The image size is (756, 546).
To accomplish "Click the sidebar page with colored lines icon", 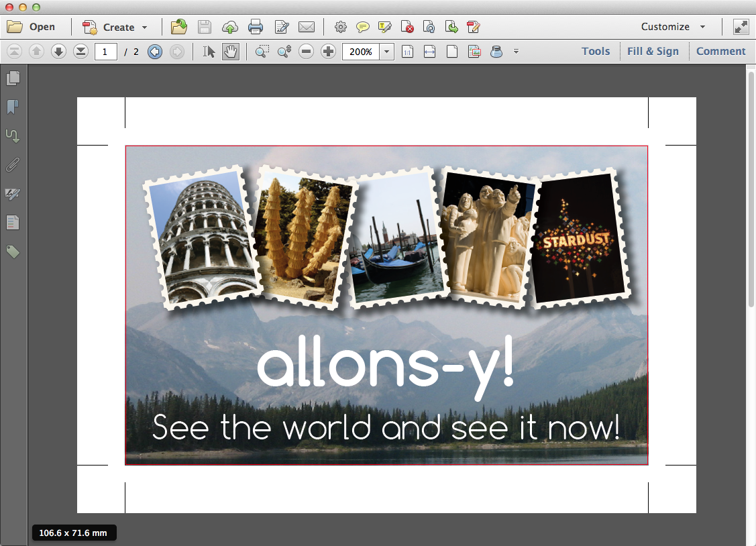I will [13, 223].
